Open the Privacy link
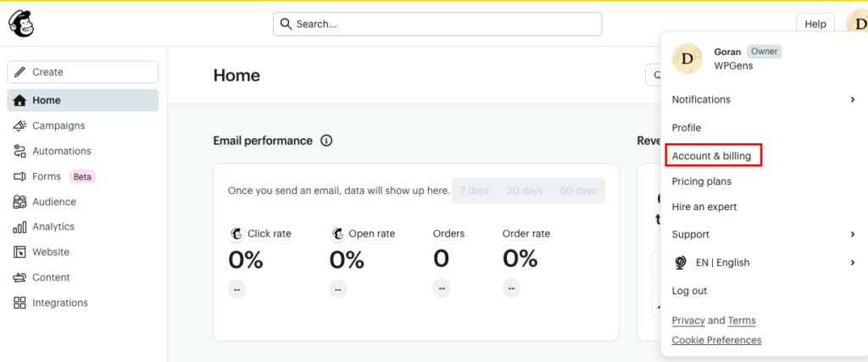Image resolution: width=868 pixels, height=362 pixels. pos(688,320)
